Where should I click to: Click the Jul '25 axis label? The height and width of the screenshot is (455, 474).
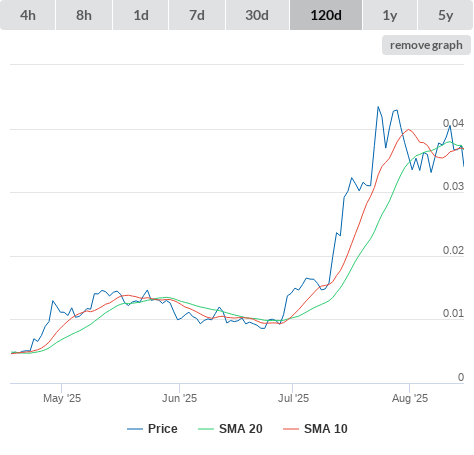point(294,398)
